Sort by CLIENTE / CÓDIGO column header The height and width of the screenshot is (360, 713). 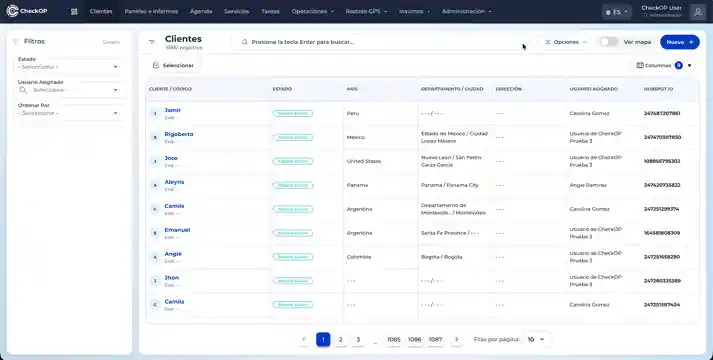[171, 89]
